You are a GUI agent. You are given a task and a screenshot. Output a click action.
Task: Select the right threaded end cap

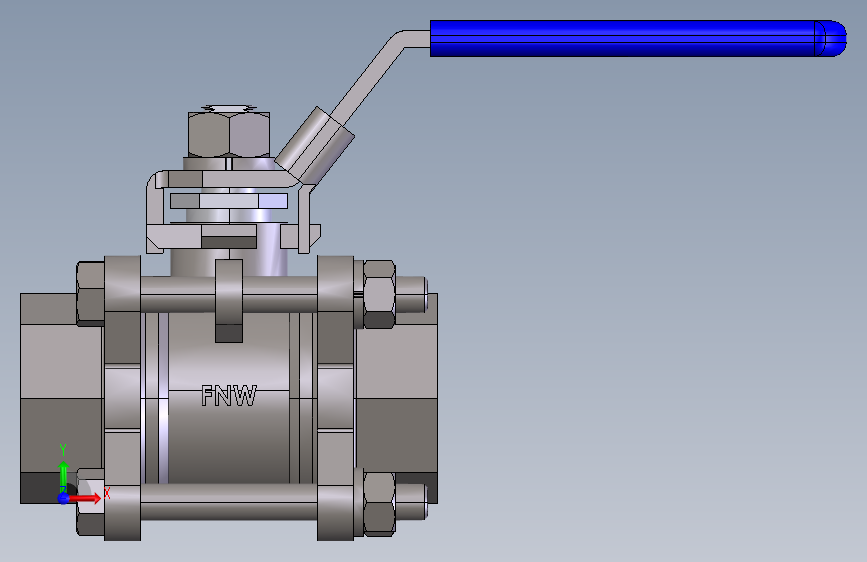(396, 398)
